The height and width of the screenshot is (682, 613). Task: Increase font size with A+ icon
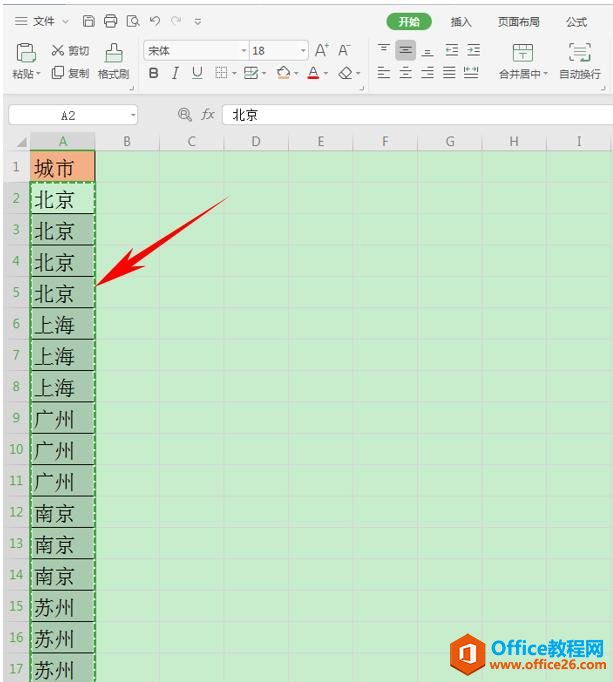[322, 50]
